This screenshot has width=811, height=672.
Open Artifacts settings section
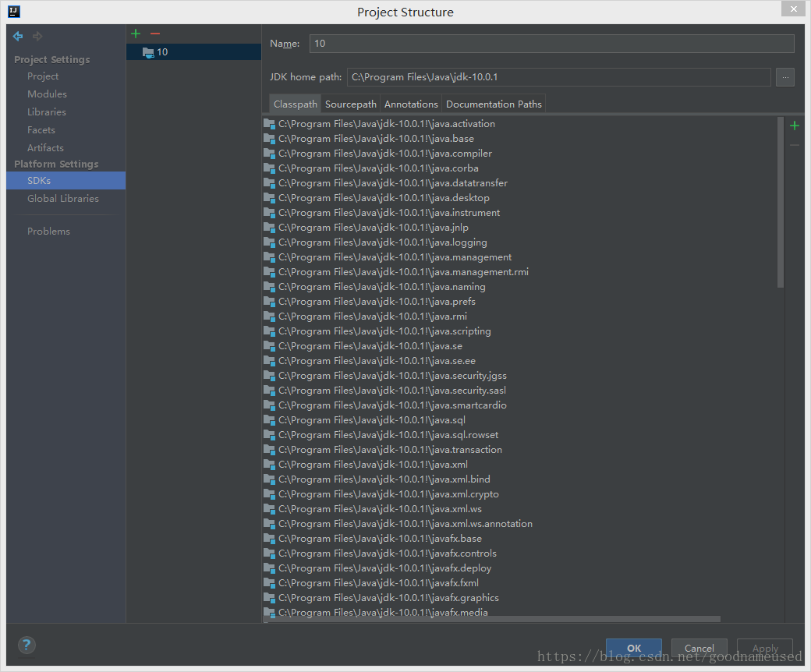coord(45,148)
